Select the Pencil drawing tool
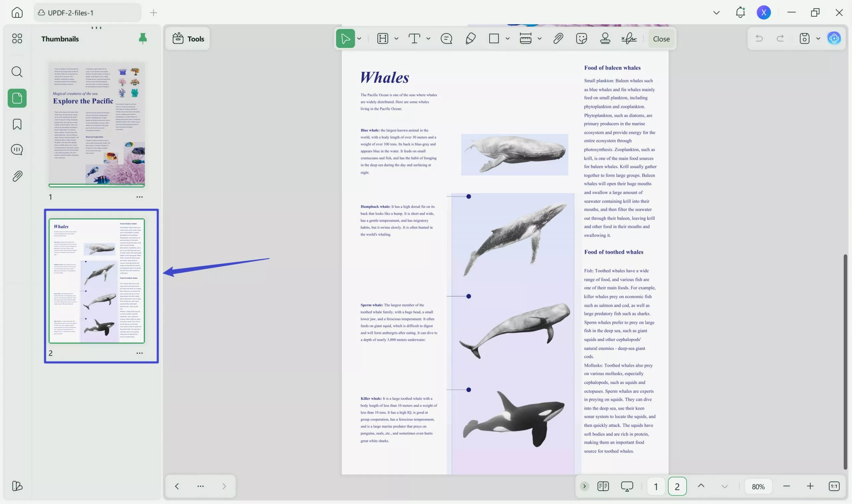 pyautogui.click(x=470, y=39)
